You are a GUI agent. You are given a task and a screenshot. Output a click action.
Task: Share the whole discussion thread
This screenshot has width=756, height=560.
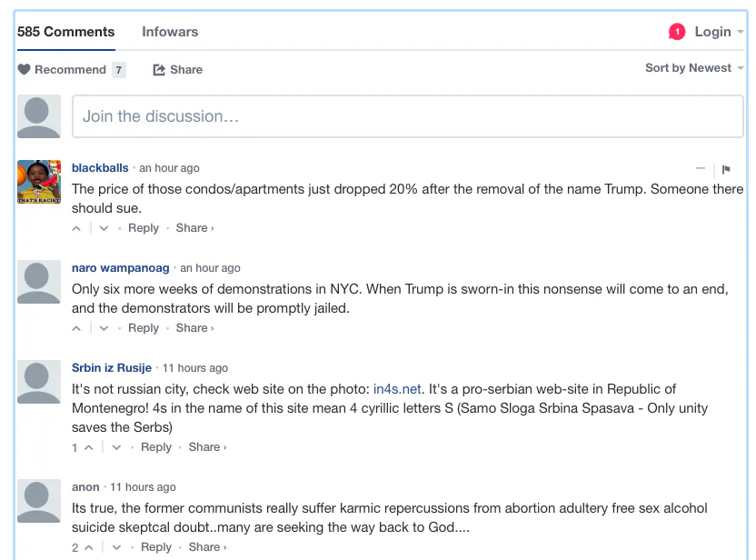pyautogui.click(x=178, y=70)
